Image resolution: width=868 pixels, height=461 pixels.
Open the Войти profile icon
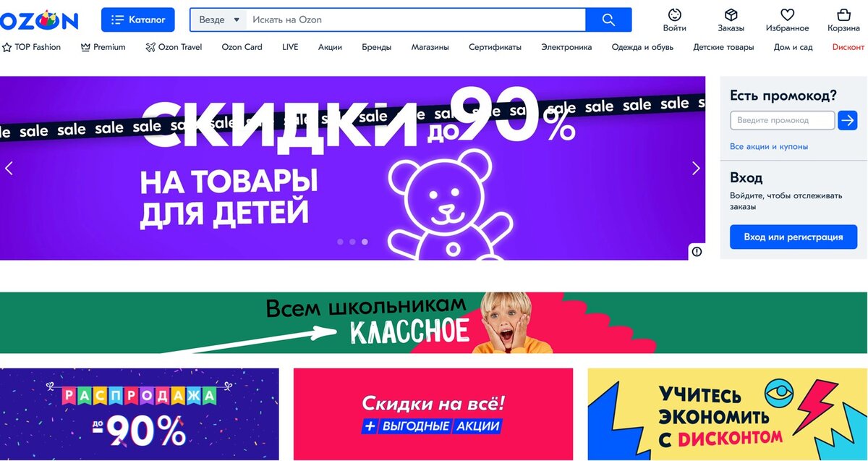click(x=674, y=14)
